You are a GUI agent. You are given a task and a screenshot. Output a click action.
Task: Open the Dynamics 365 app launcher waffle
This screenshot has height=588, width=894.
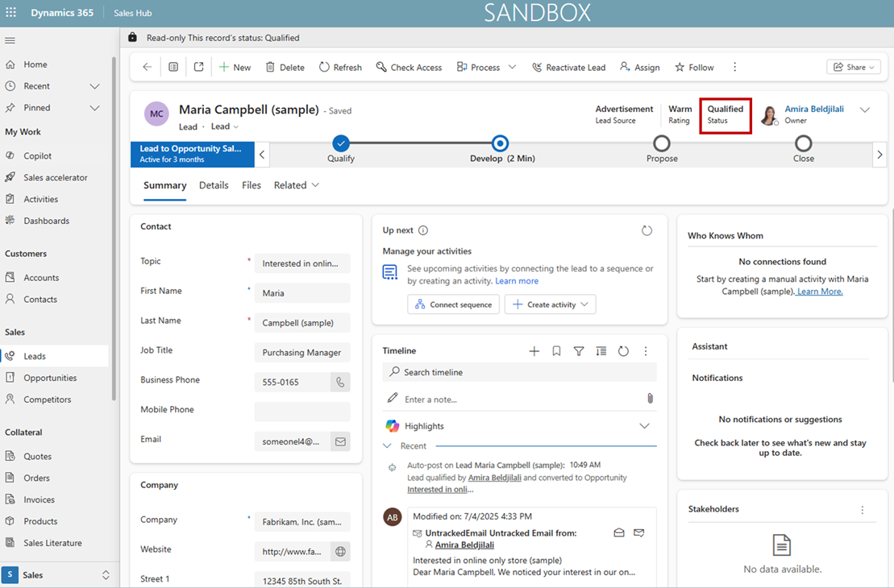(11, 13)
